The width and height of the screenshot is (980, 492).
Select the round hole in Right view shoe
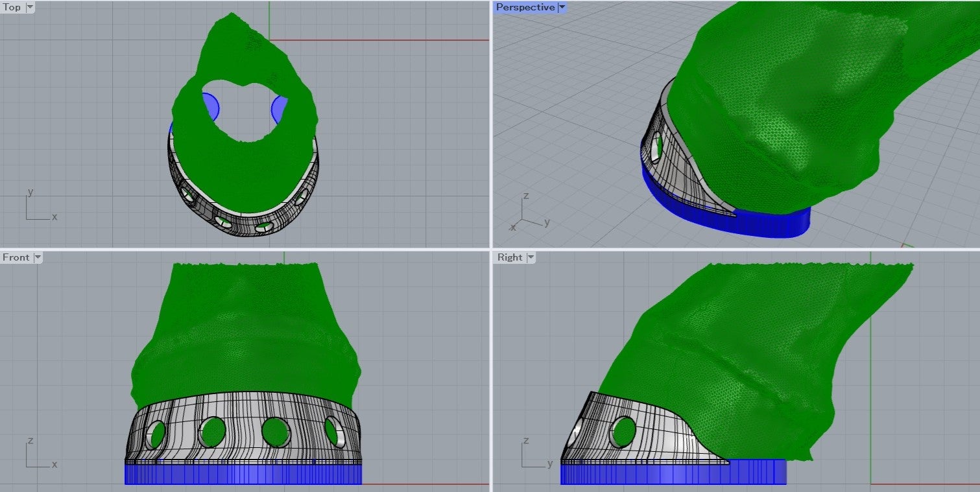coord(623,432)
